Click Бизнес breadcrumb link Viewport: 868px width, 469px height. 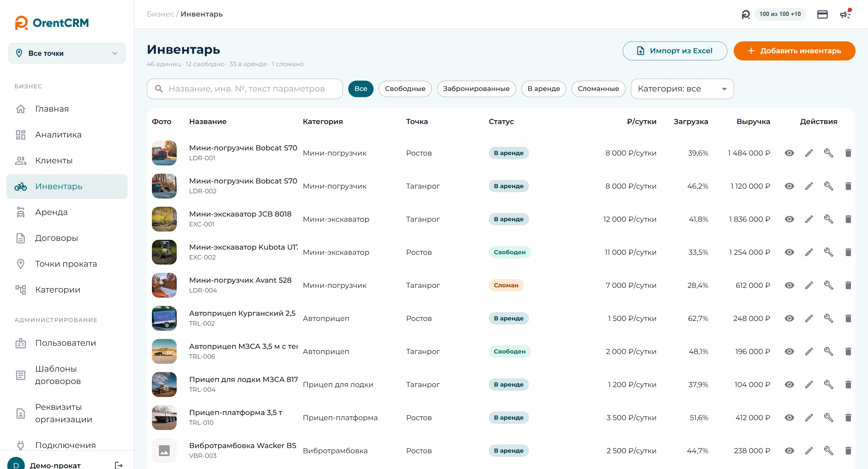point(160,14)
